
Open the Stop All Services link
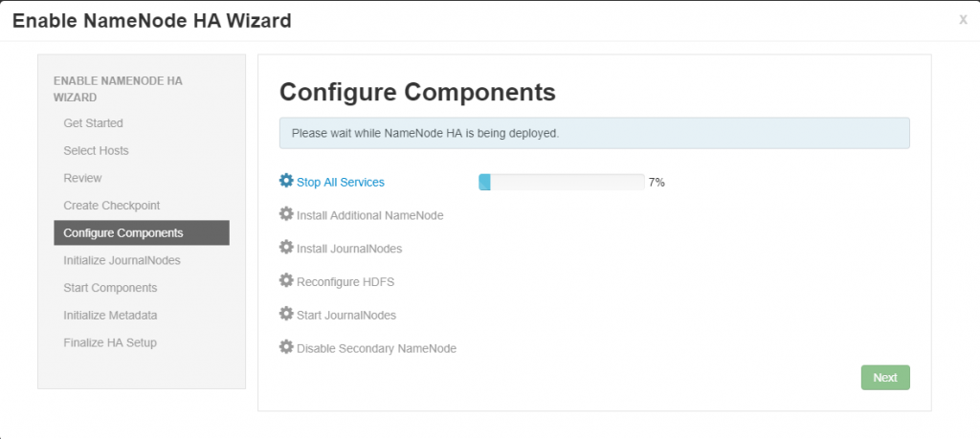coord(341,183)
